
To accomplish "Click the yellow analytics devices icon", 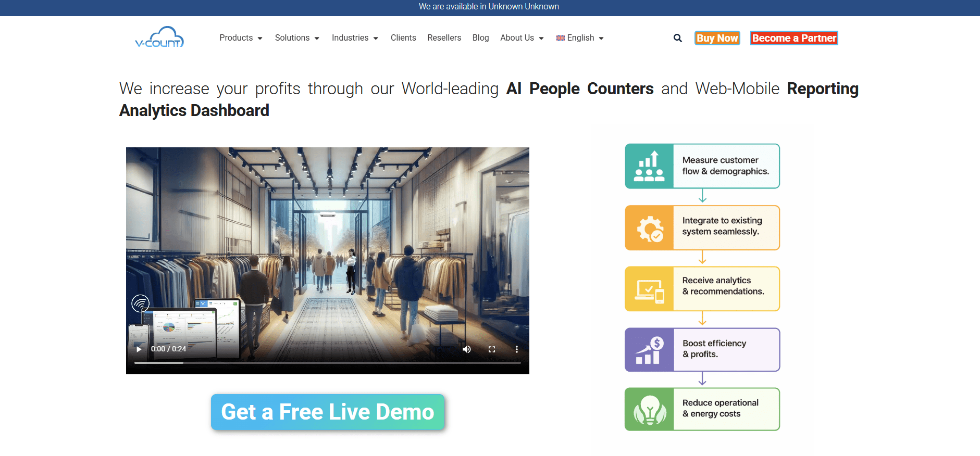I will [649, 289].
